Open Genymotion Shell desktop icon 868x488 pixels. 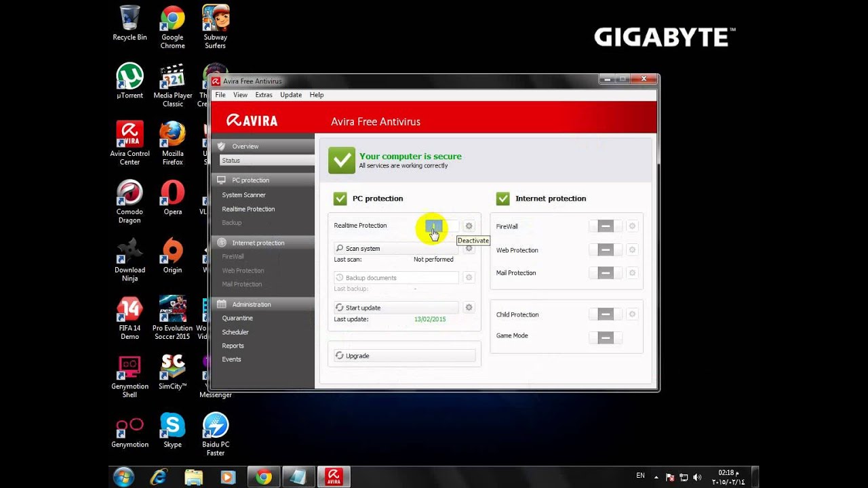coord(130,377)
